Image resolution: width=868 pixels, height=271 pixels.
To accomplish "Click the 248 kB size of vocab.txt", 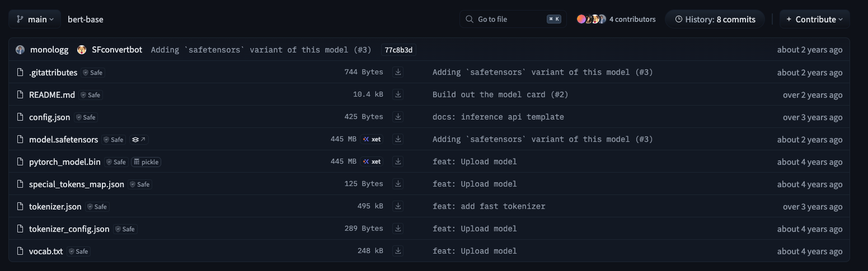I will point(370,251).
